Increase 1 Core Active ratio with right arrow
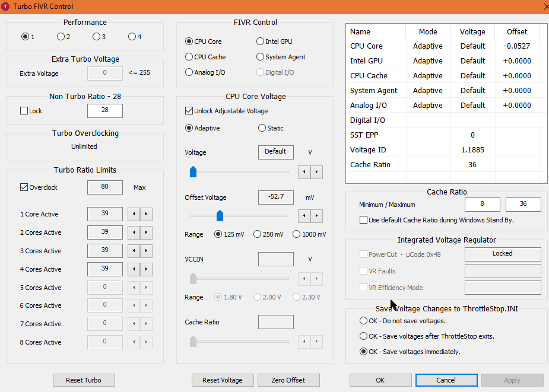This screenshot has height=392, width=549. tap(147, 214)
